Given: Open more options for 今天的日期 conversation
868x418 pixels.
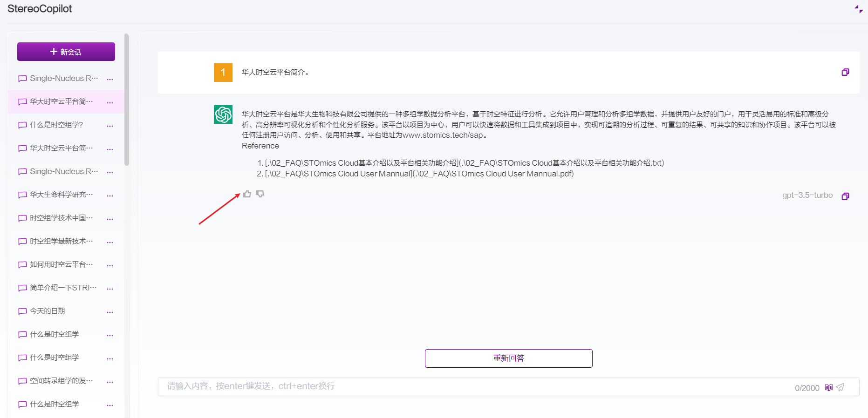Looking at the screenshot, I should (110, 312).
